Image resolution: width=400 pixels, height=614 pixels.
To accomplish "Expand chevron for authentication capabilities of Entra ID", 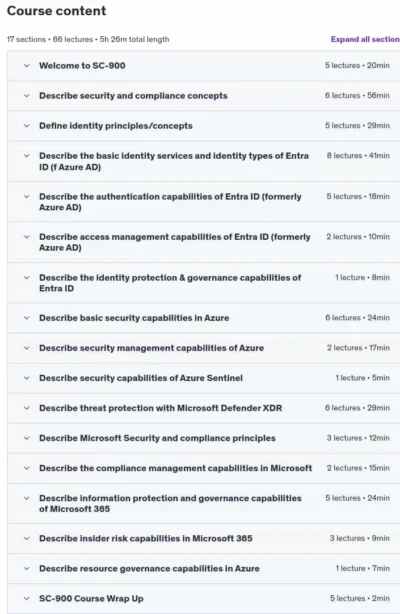I will (x=27, y=197).
